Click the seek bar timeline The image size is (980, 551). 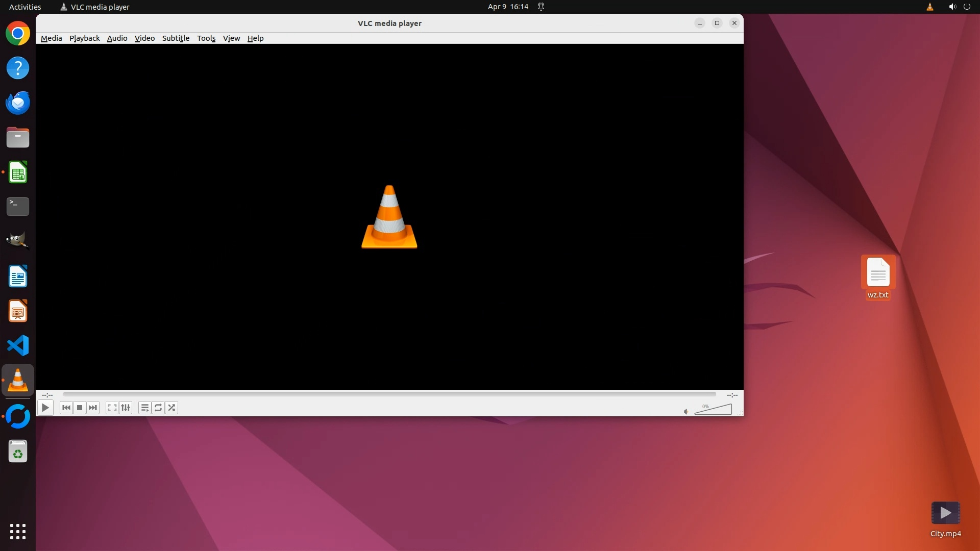[389, 394]
